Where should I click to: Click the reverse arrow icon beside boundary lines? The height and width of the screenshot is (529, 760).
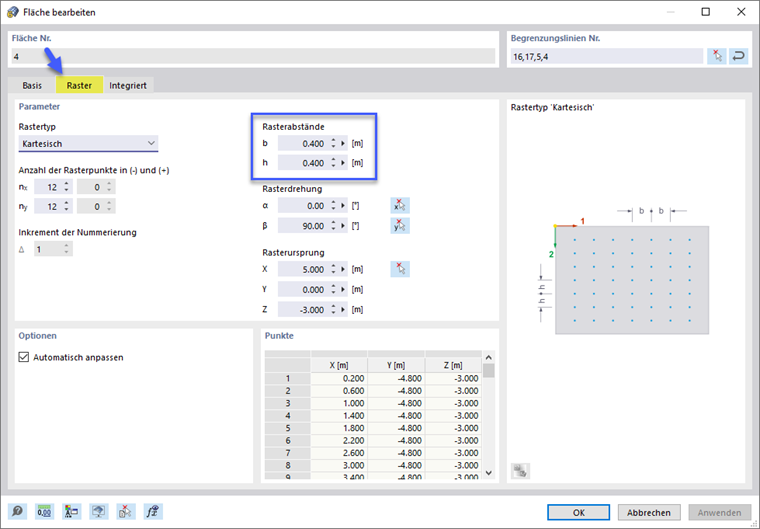coord(739,57)
